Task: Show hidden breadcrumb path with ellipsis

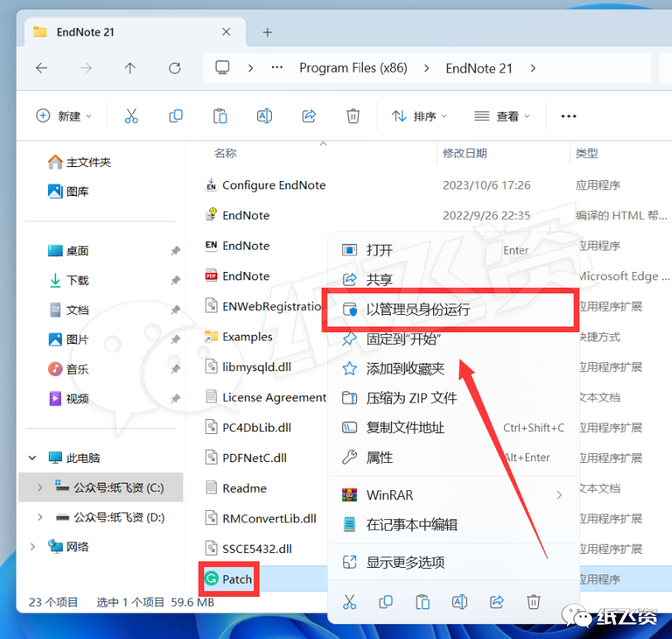Action: pos(277,68)
